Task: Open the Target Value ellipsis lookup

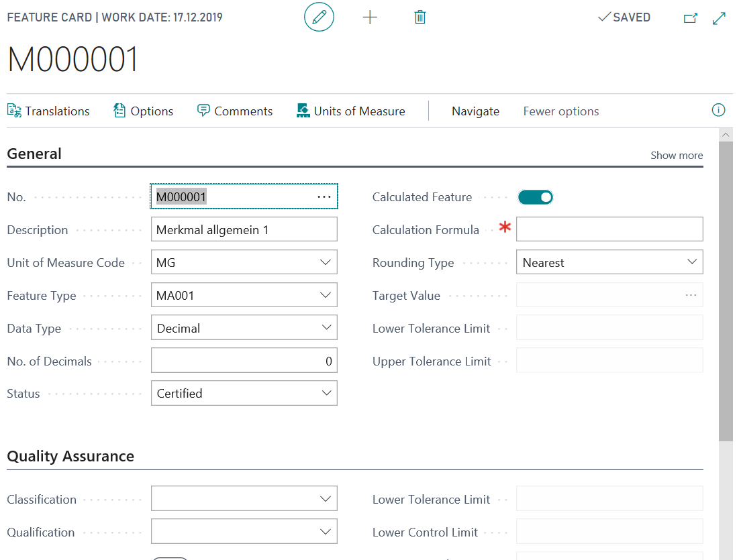Action: point(691,295)
